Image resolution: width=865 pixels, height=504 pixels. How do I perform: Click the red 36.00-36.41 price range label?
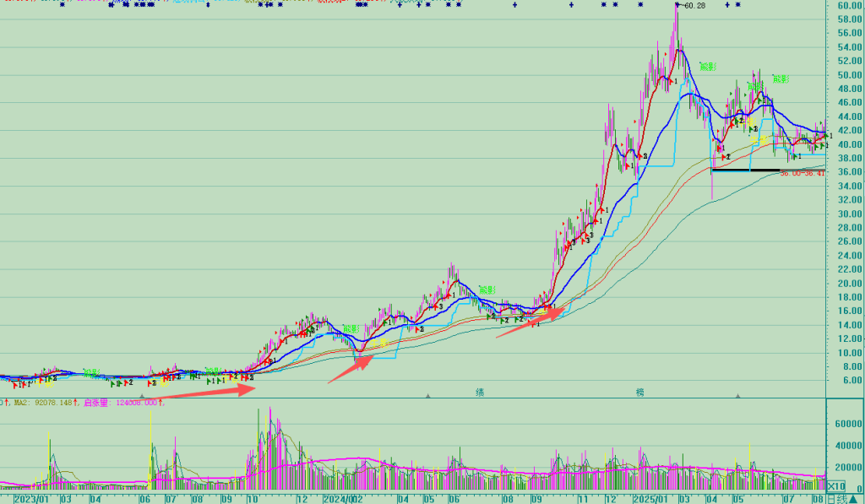tap(801, 173)
